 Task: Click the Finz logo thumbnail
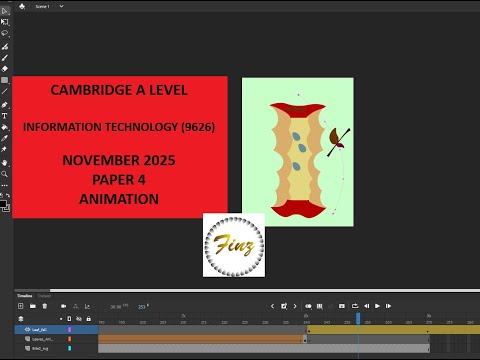coord(234,245)
